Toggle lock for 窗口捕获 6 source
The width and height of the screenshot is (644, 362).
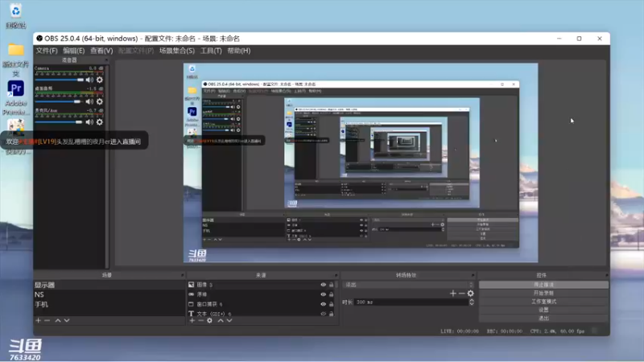(x=331, y=304)
